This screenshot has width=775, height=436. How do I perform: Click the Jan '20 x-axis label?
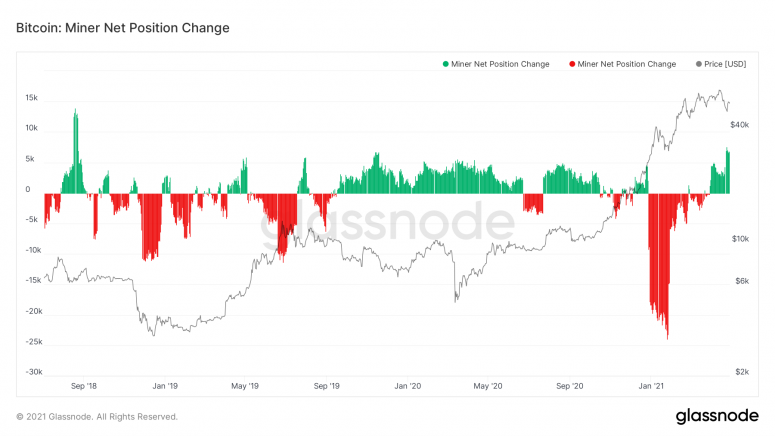pos(408,386)
